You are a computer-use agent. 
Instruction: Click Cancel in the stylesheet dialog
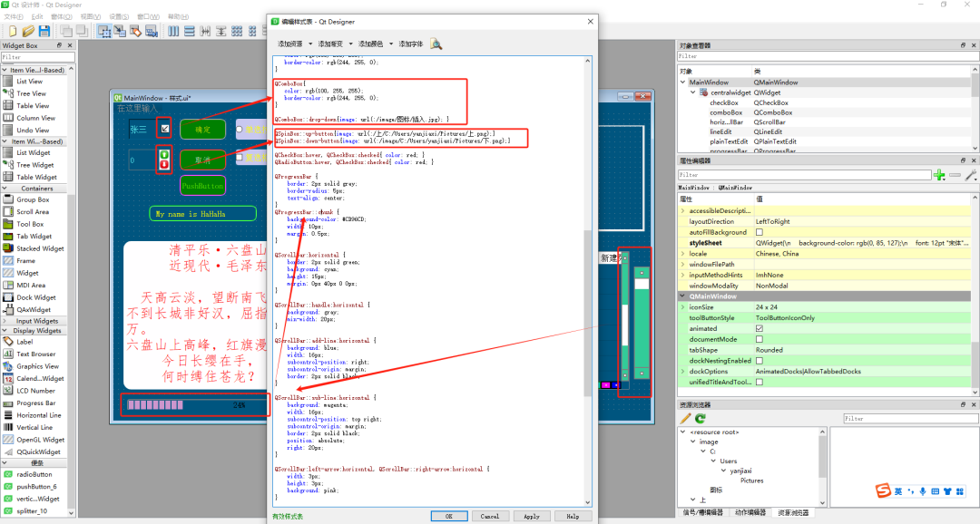(489, 517)
